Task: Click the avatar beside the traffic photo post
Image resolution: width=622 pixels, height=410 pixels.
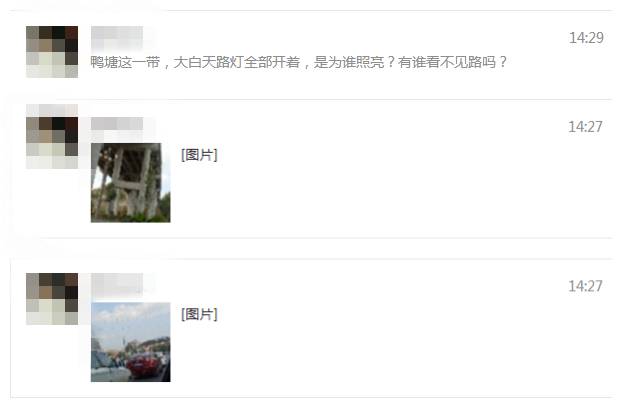Action: (x=52, y=299)
